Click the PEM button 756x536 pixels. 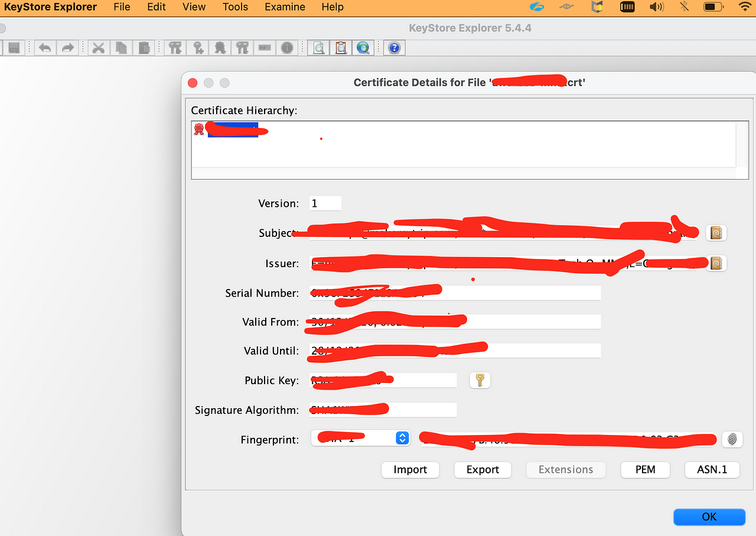click(x=645, y=469)
